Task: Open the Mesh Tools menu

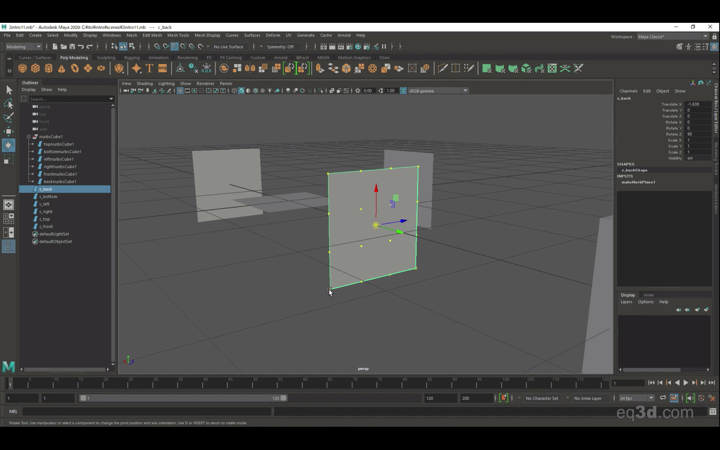Action: pos(178,35)
